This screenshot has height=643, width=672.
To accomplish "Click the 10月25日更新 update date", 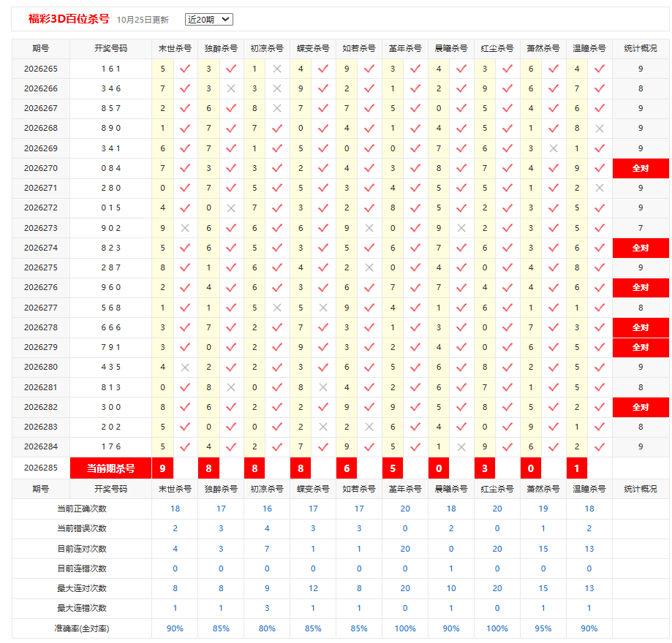I will tap(143, 20).
